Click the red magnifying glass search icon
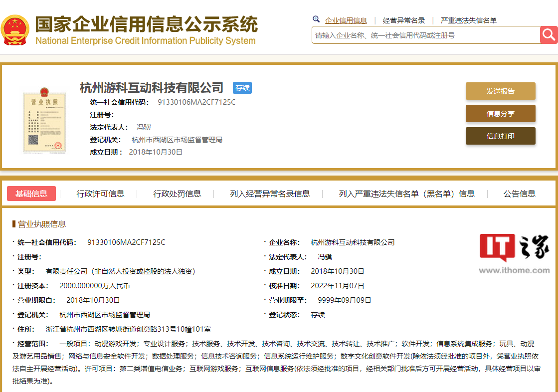 (549, 35)
